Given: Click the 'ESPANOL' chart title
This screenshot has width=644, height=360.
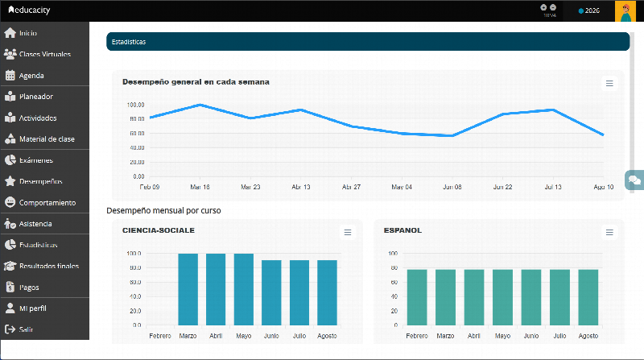Looking at the screenshot, I should (402, 230).
